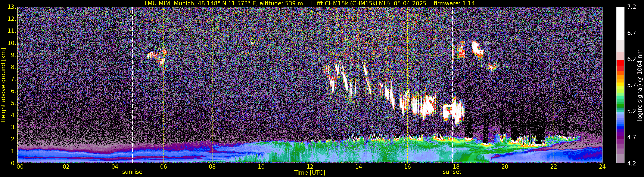Click the '04' tick on the time axis
Image resolution: width=644 pixels, height=177 pixels.
pos(115,167)
